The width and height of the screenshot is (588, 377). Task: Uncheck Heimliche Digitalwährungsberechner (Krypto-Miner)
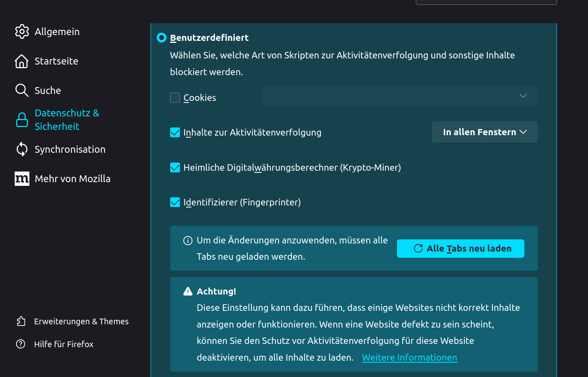pos(175,167)
